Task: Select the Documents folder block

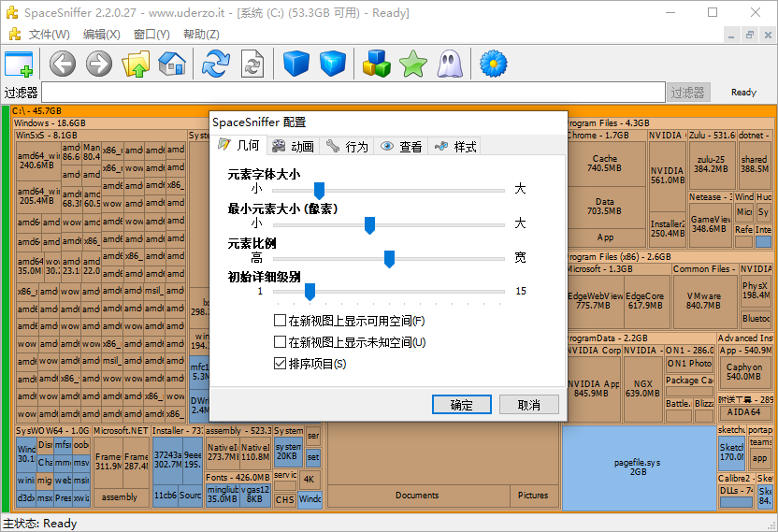Action: [x=418, y=496]
